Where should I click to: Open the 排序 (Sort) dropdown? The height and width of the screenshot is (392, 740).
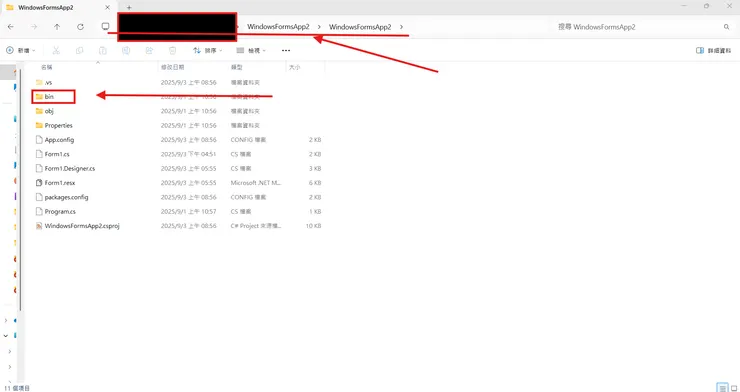click(208, 50)
